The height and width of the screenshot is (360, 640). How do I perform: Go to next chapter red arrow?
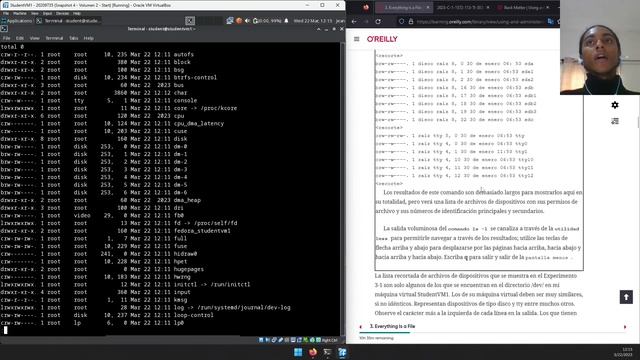pyautogui.click(x=624, y=327)
